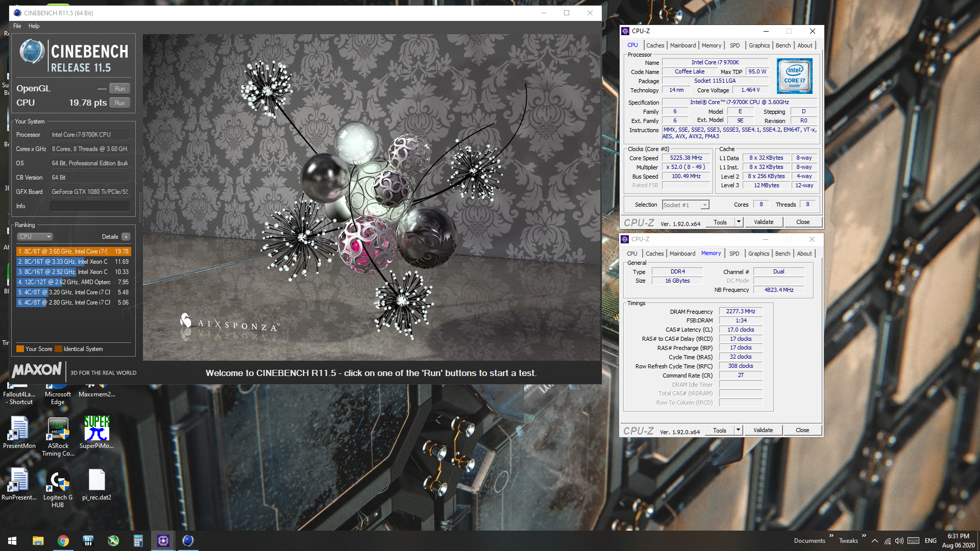
Task: Open the Calculator taskbar icon
Action: [x=138, y=541]
